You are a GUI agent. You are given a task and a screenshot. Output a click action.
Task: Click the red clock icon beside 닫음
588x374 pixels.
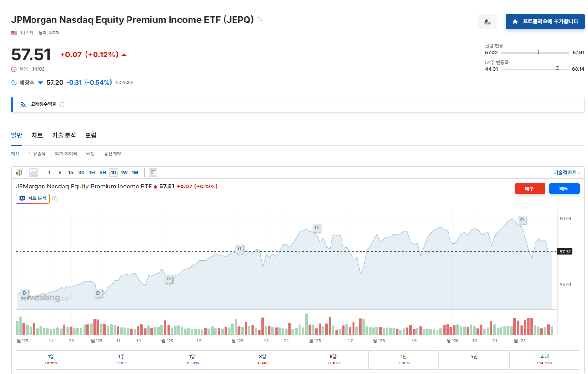coord(14,69)
